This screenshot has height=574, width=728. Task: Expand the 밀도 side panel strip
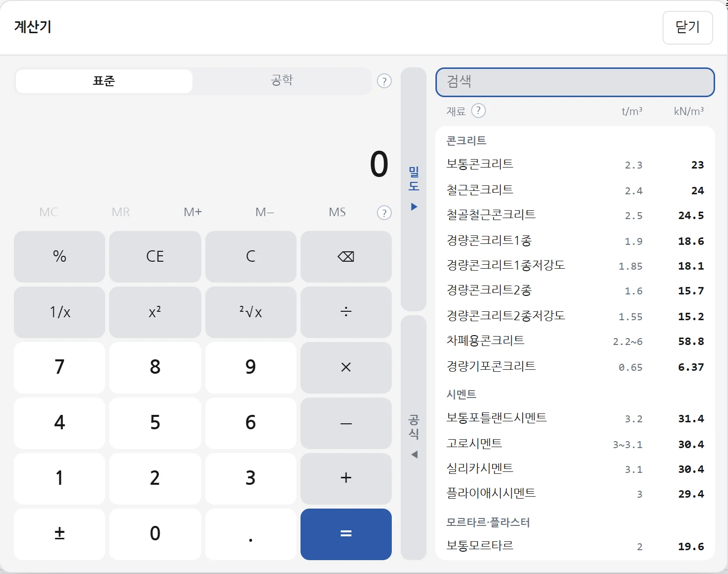(414, 189)
